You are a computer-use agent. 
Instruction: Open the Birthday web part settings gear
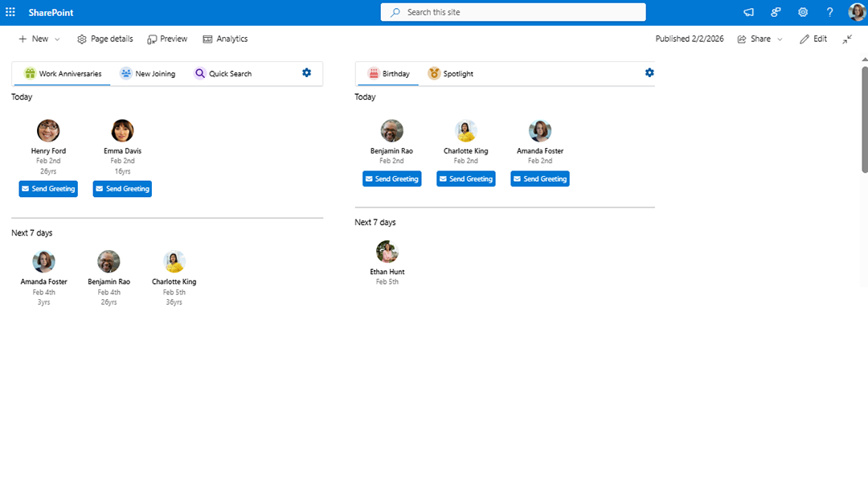click(649, 72)
